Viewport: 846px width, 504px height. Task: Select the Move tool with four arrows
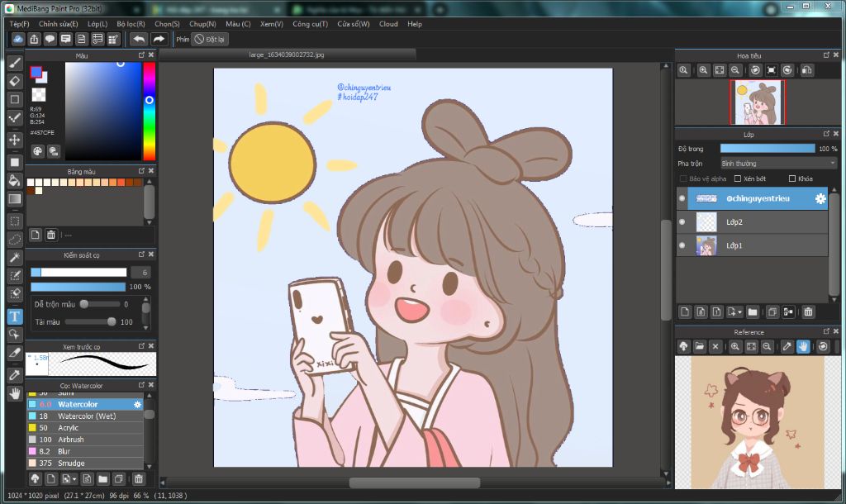pyautogui.click(x=15, y=140)
